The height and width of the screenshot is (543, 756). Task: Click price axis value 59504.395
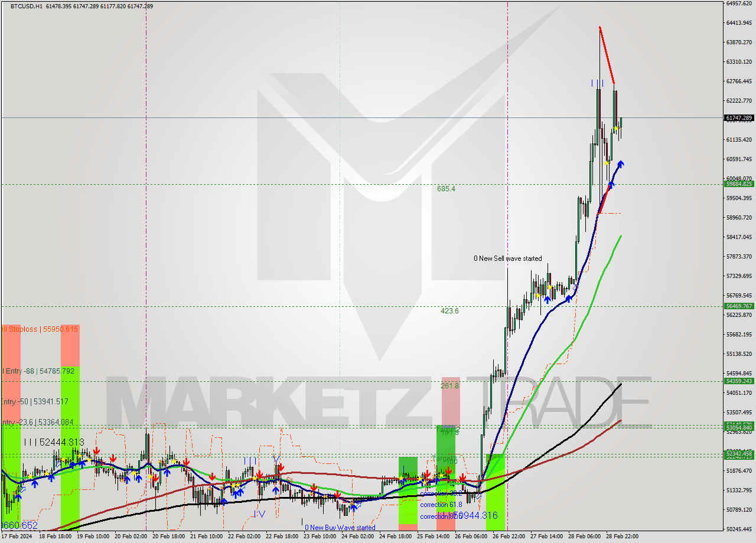click(x=738, y=198)
